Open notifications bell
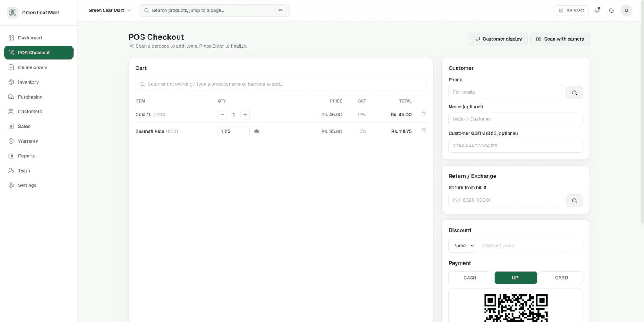 (597, 10)
